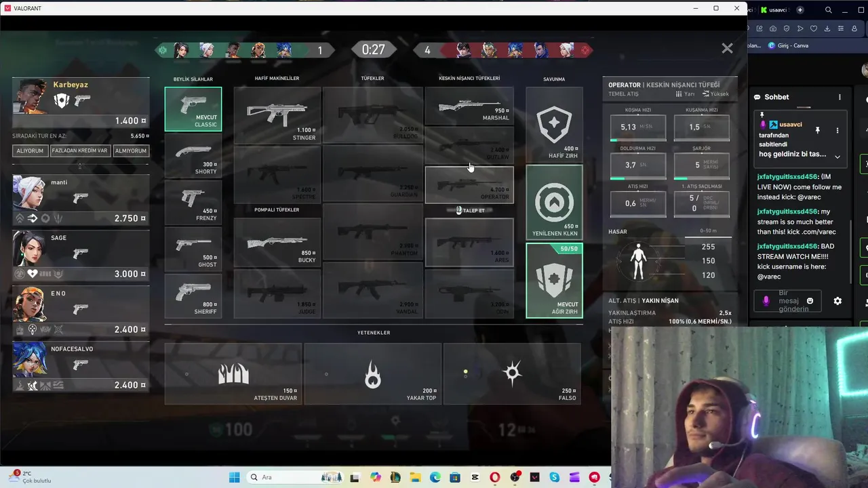This screenshot has height=488, width=868.
Task: Click Talep Et request label
Action: (x=470, y=210)
